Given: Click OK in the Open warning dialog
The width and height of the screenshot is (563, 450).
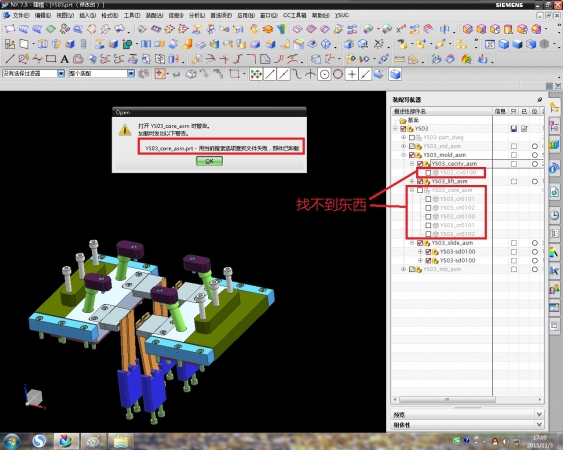Looking at the screenshot, I should (x=209, y=161).
